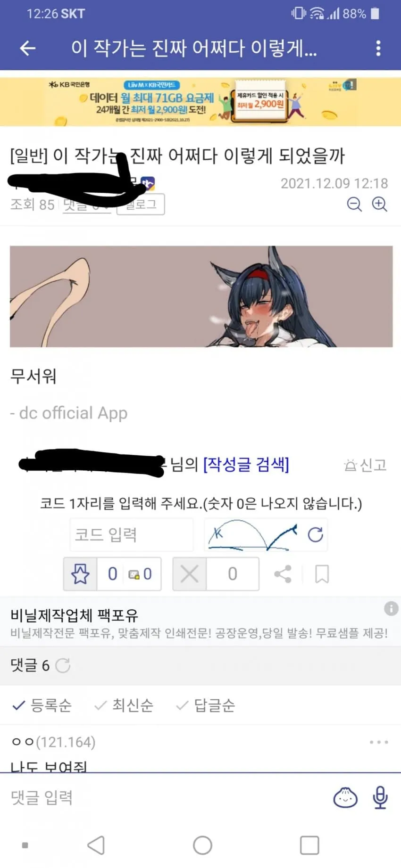Open the 작성글 검색 link
Viewport: 401px width, 868px height.
246,465
